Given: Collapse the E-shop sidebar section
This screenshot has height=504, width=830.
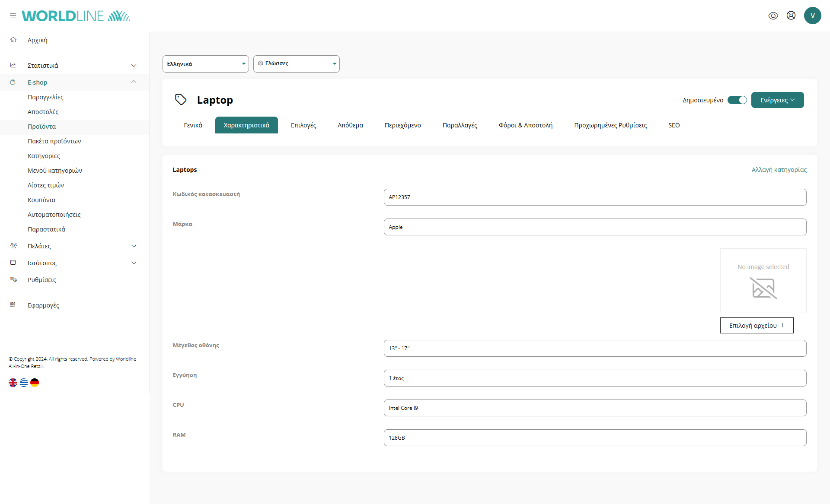Looking at the screenshot, I should (x=134, y=82).
